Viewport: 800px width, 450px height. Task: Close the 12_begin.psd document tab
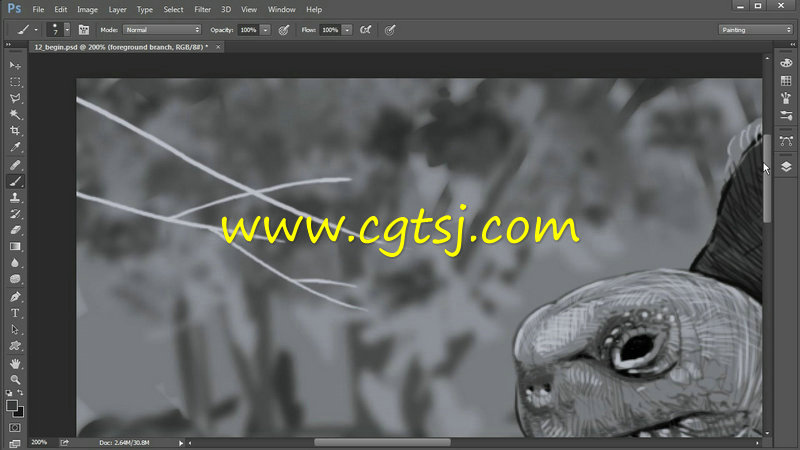tap(218, 47)
